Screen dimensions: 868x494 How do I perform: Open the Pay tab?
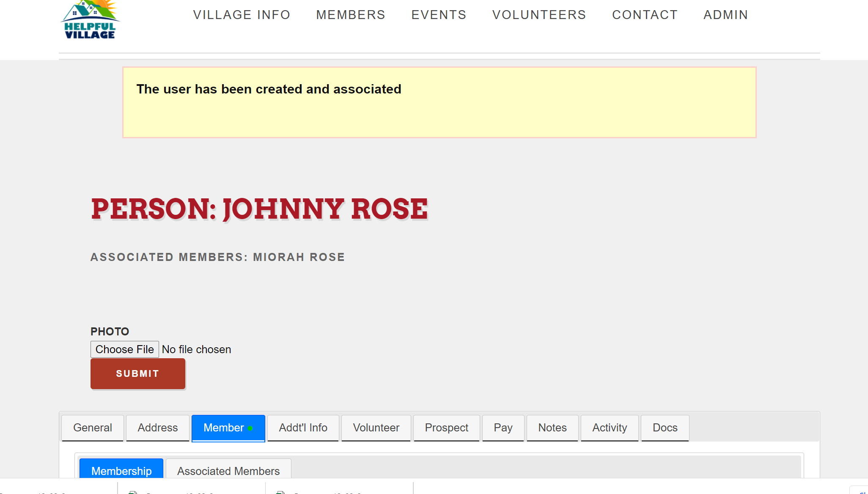click(x=503, y=428)
